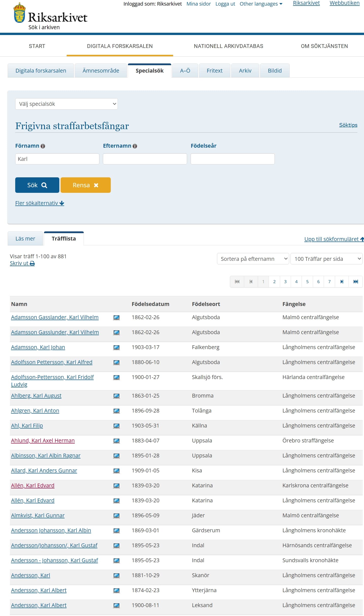Screen dimensions: 364x616
Task: Click the Förnamn info icon
Action: [43, 146]
